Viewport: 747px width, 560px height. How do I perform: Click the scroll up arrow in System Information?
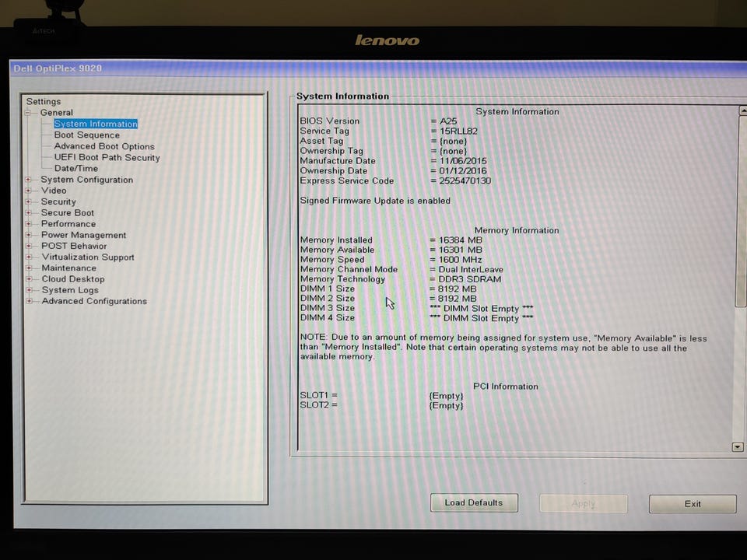(742, 111)
